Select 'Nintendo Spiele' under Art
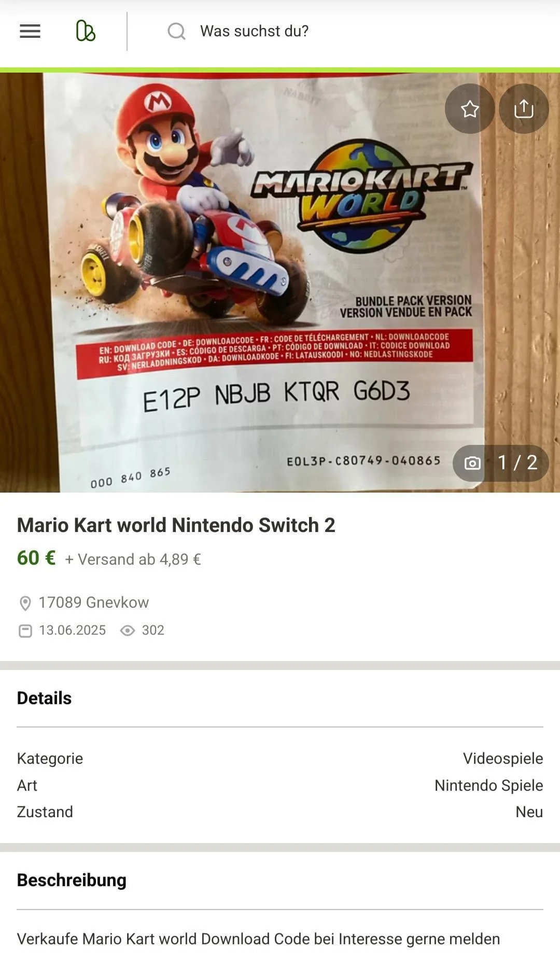The image size is (560, 953). (x=489, y=786)
